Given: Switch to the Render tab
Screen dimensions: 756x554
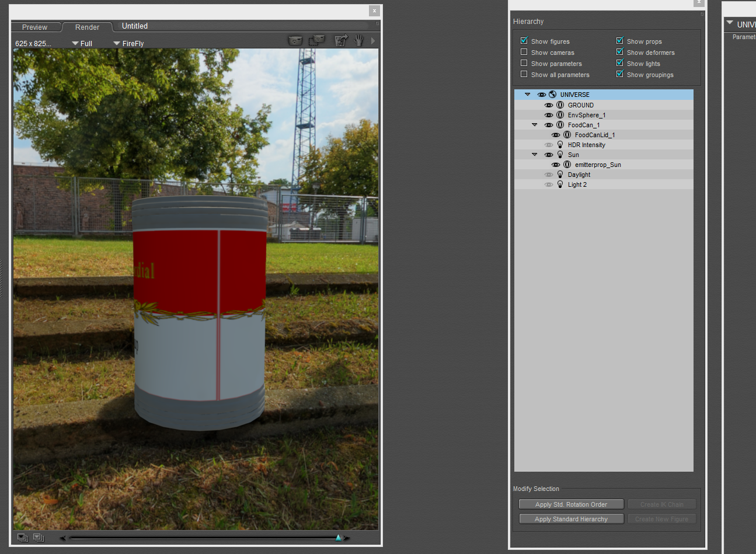Looking at the screenshot, I should pos(88,27).
